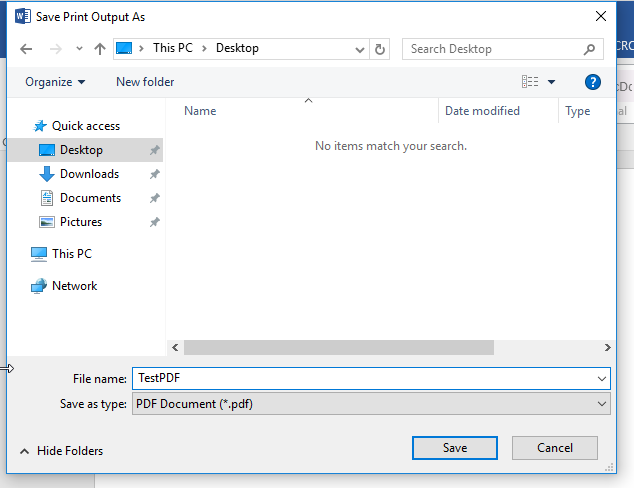Open the Help question mark icon
Image resolution: width=634 pixels, height=488 pixels.
592,82
